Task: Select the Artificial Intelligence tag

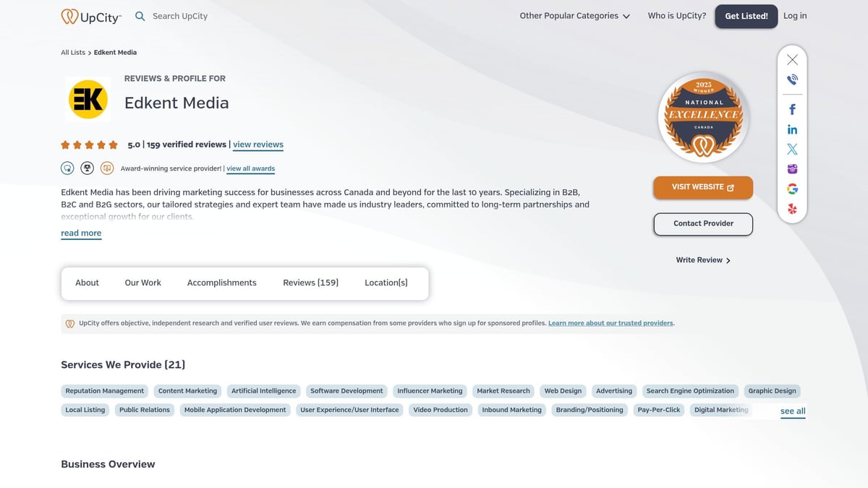Action: click(264, 391)
